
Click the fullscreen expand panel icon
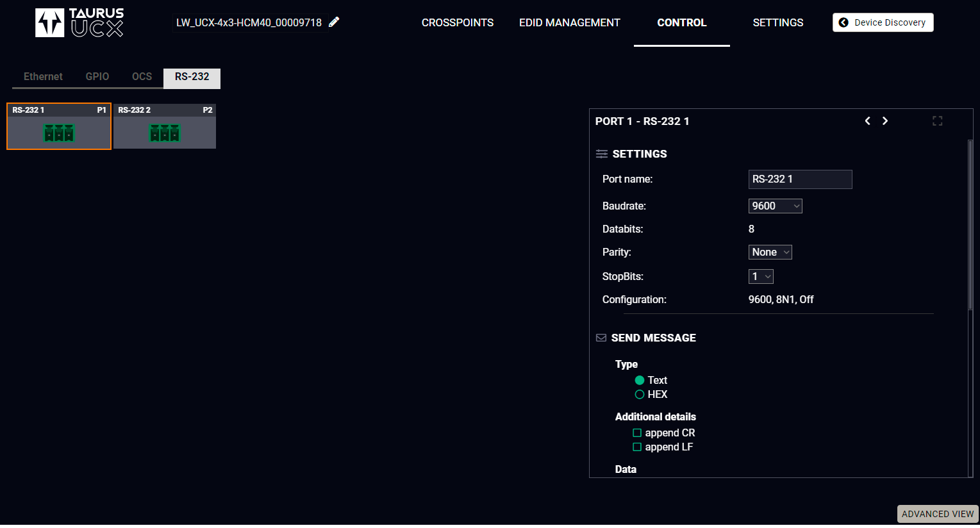tap(937, 121)
